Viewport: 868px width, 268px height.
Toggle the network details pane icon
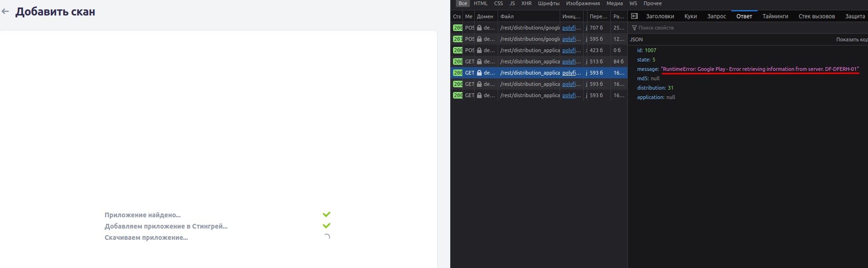point(634,16)
